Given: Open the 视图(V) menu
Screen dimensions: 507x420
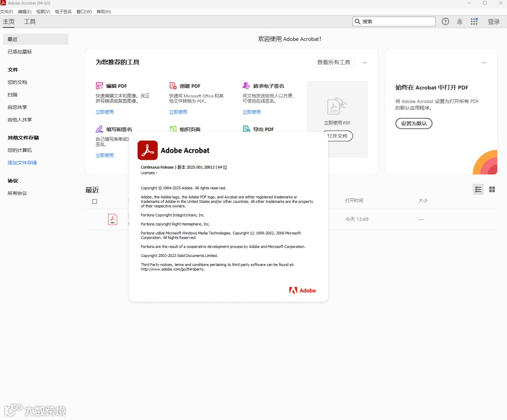Looking at the screenshot, I should tap(43, 12).
